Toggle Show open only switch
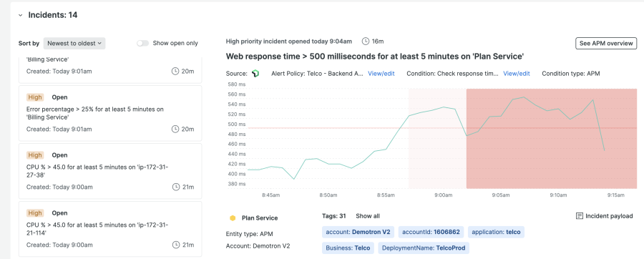 [143, 43]
